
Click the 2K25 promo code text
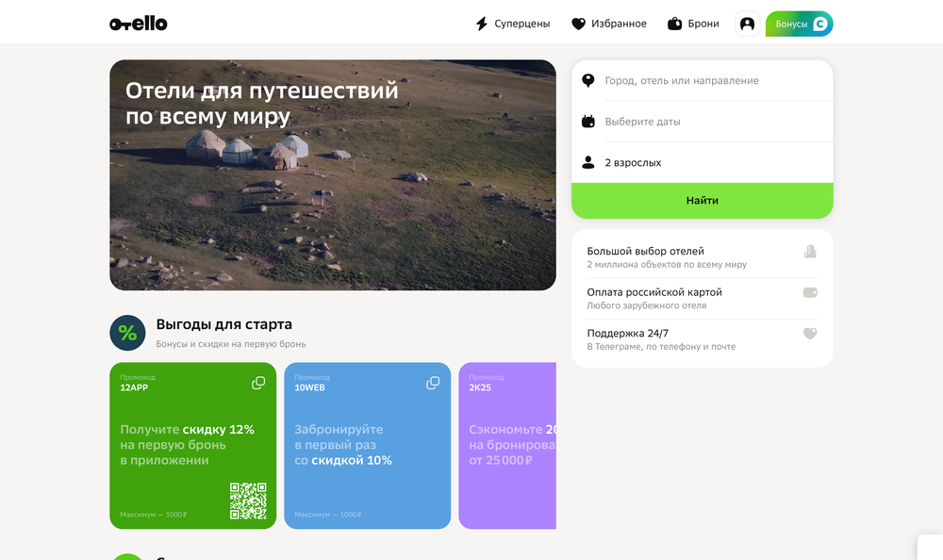pos(480,388)
